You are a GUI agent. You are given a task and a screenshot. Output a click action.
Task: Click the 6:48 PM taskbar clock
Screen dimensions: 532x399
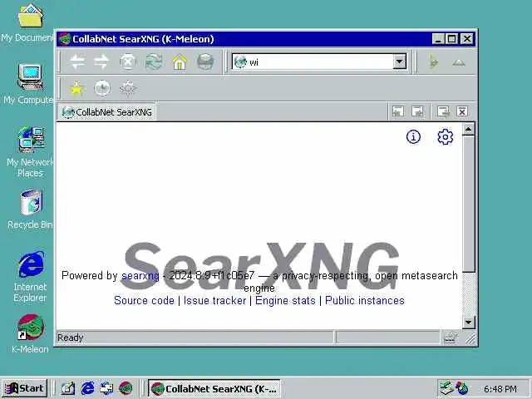pos(500,389)
